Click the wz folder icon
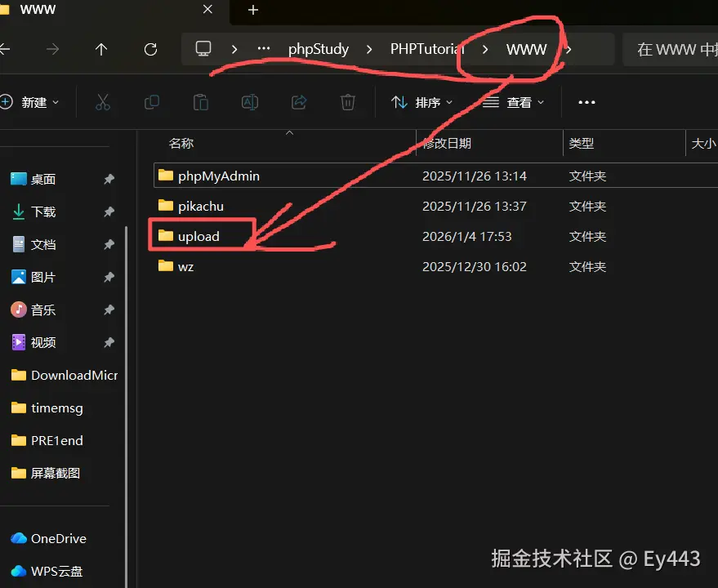Viewport: 718px width, 588px height. (165, 265)
